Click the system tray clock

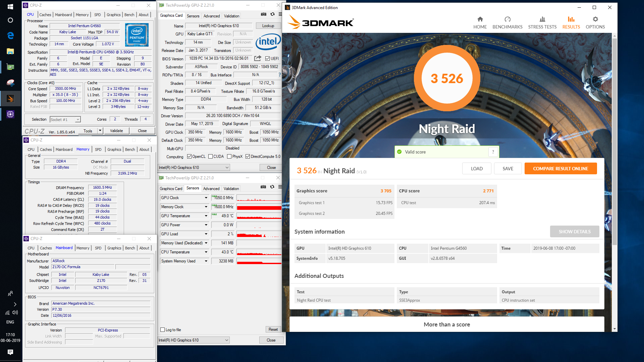[10, 338]
